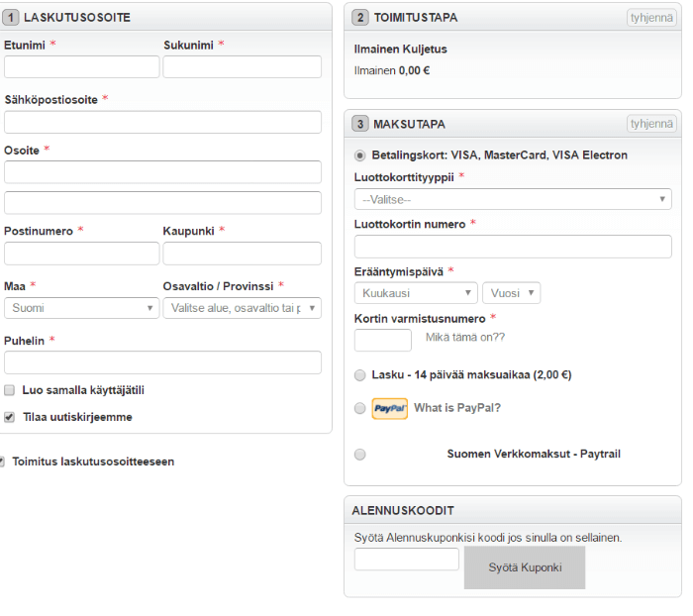
Task: Select Suomen Verkkomaksut Paytrail radio button
Action: (x=359, y=455)
